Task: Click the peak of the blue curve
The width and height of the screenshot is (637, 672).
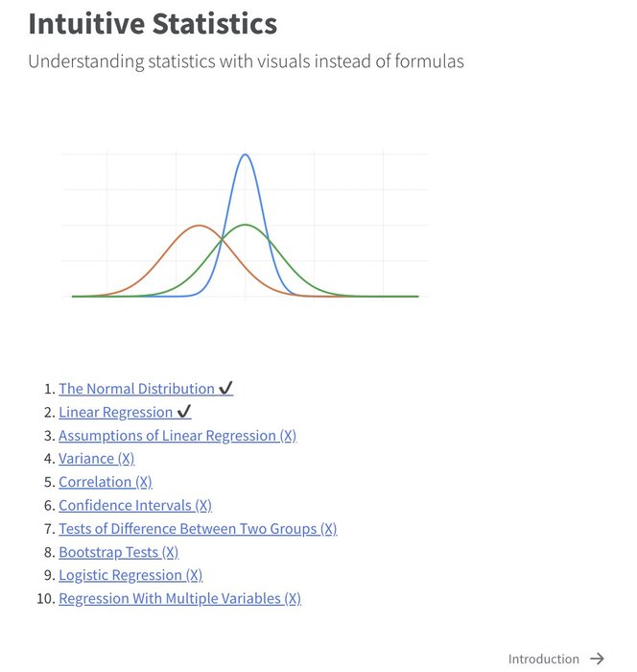Action: pyautogui.click(x=246, y=155)
